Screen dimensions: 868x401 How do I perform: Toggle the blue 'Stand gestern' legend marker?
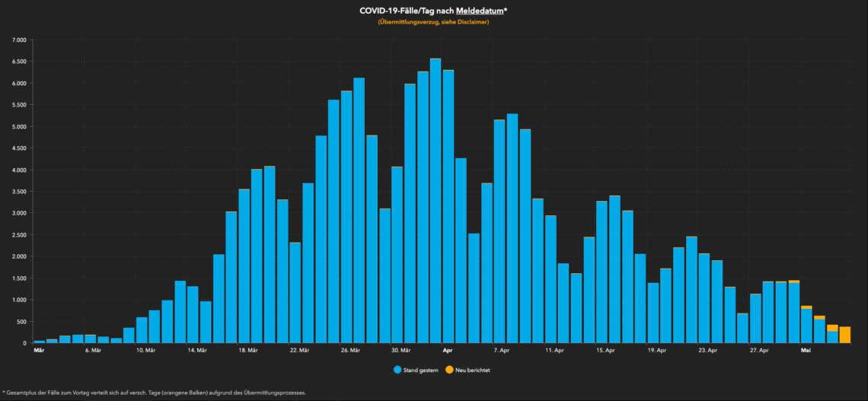(397, 370)
